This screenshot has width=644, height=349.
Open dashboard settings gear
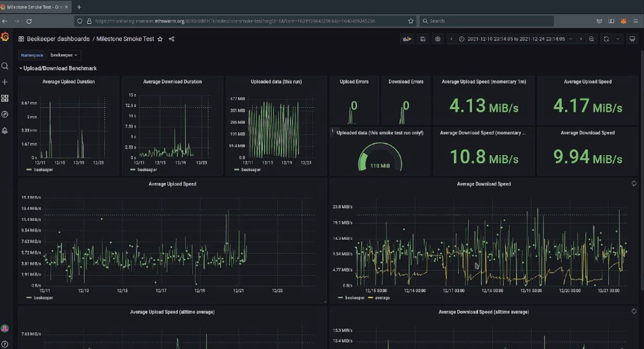438,39
